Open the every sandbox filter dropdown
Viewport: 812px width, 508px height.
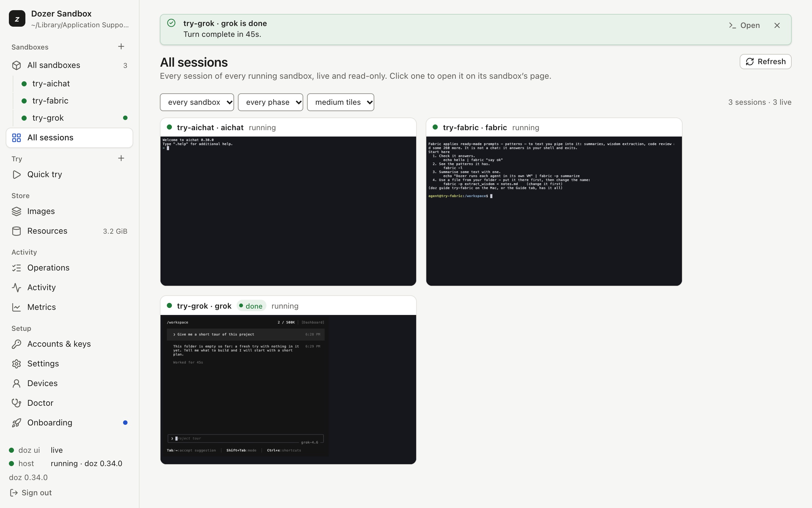tap(197, 102)
